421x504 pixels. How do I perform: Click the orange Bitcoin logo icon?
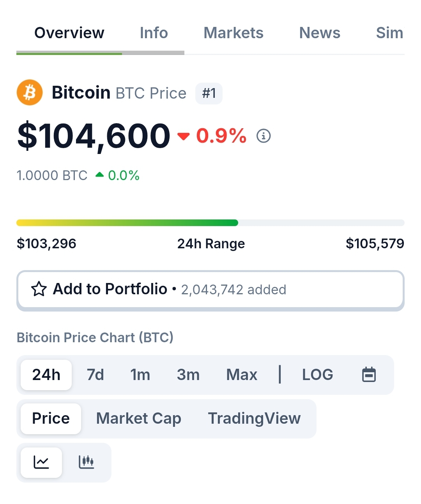pyautogui.click(x=30, y=92)
